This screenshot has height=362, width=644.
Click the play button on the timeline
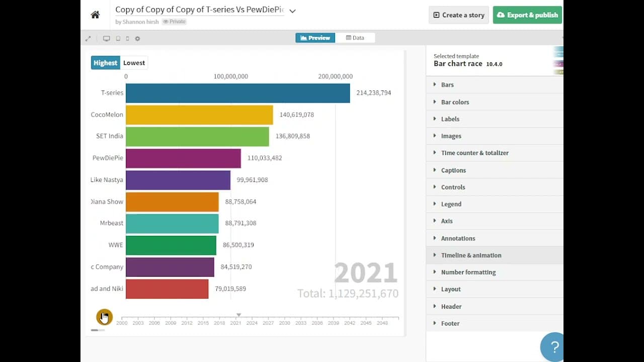pos(104,317)
